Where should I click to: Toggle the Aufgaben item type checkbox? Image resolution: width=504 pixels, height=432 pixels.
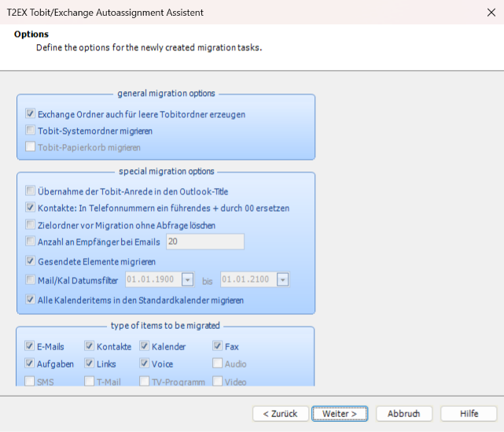[x=30, y=364]
